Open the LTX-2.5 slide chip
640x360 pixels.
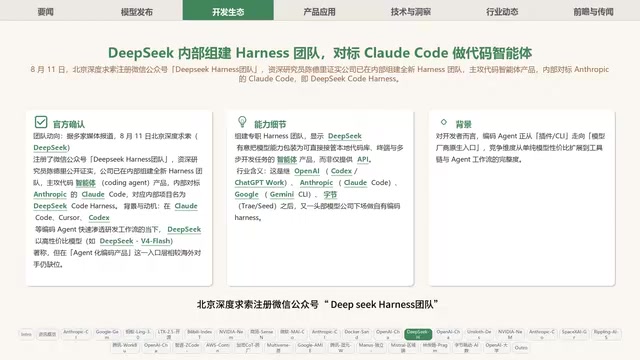pyautogui.click(x=169, y=334)
